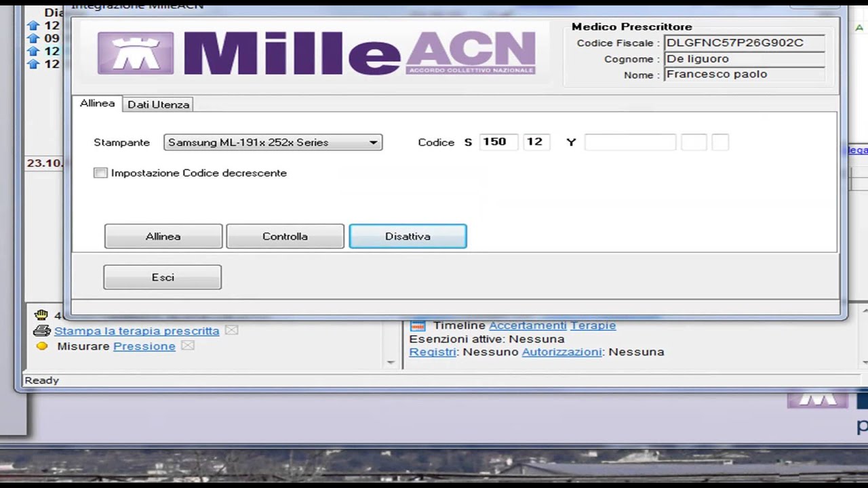This screenshot has height=488, width=868.
Task: Click the Timeline calendar icon
Action: tap(418, 325)
